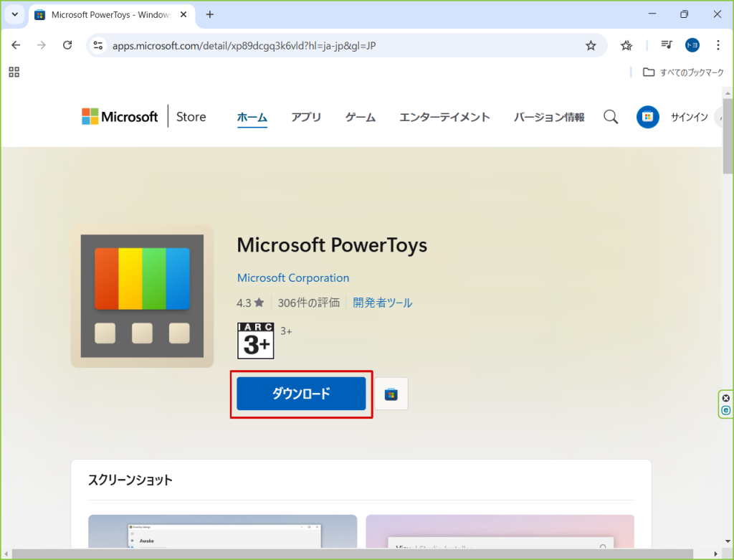Open the apps grid in bookmarks bar

pos(14,72)
